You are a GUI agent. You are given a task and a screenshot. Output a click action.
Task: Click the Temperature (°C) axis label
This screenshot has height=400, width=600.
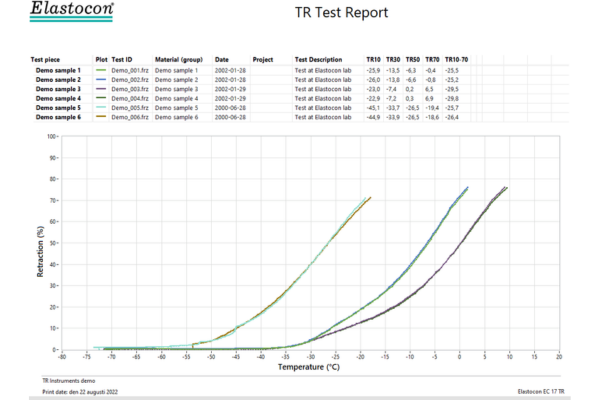[308, 366]
